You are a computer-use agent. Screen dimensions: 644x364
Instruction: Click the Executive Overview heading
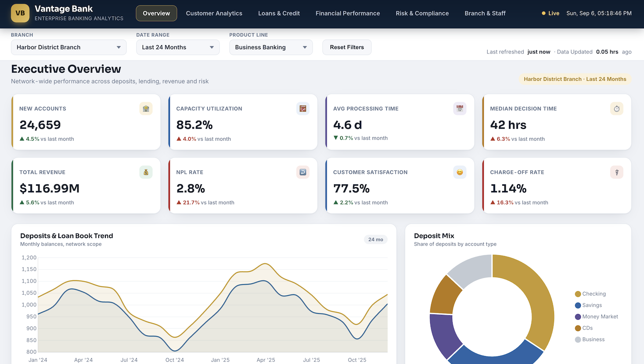point(66,69)
